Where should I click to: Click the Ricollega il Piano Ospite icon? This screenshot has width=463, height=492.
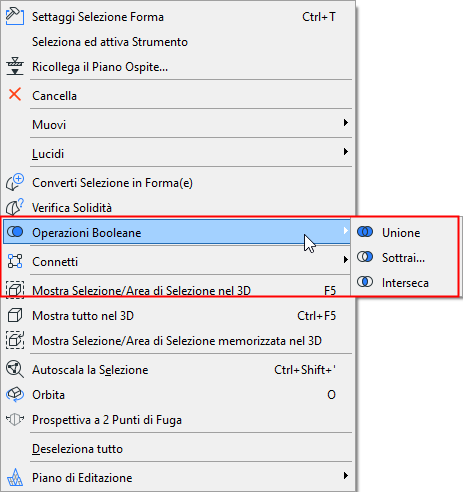click(x=15, y=66)
